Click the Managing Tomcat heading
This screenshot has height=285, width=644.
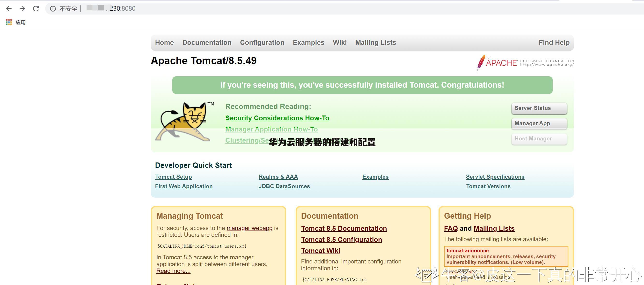coord(189,216)
